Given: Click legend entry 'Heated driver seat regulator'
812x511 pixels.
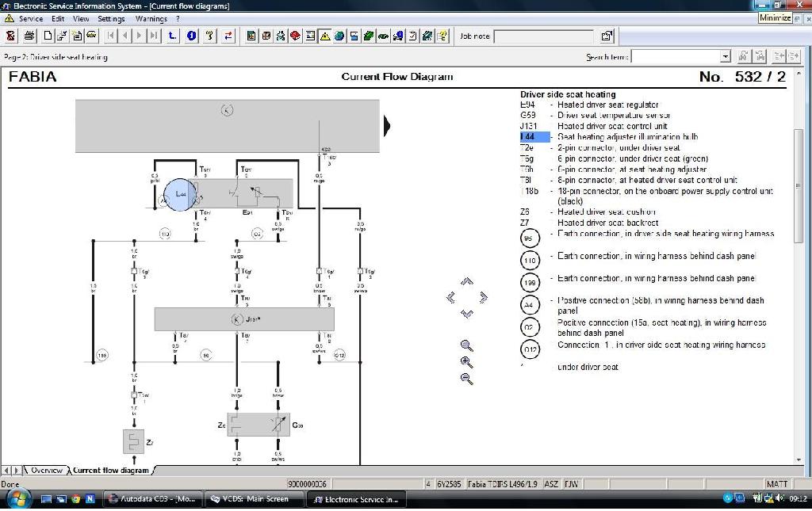Looking at the screenshot, I should (x=608, y=105).
